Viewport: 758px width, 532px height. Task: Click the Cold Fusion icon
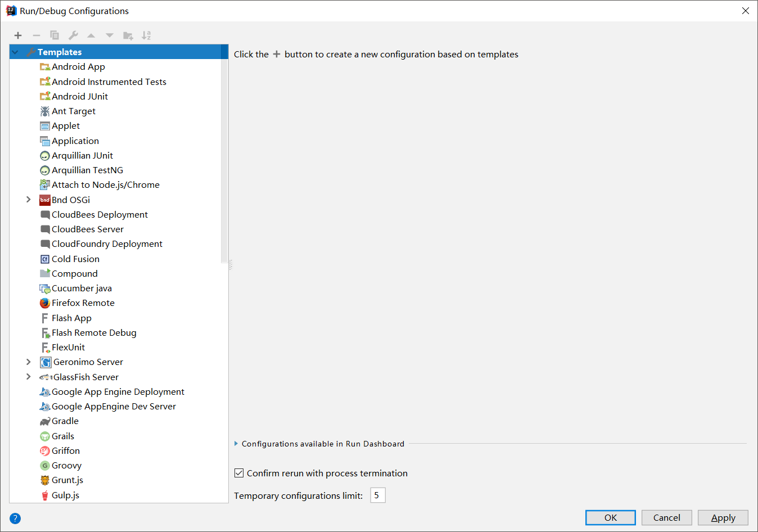[45, 259]
